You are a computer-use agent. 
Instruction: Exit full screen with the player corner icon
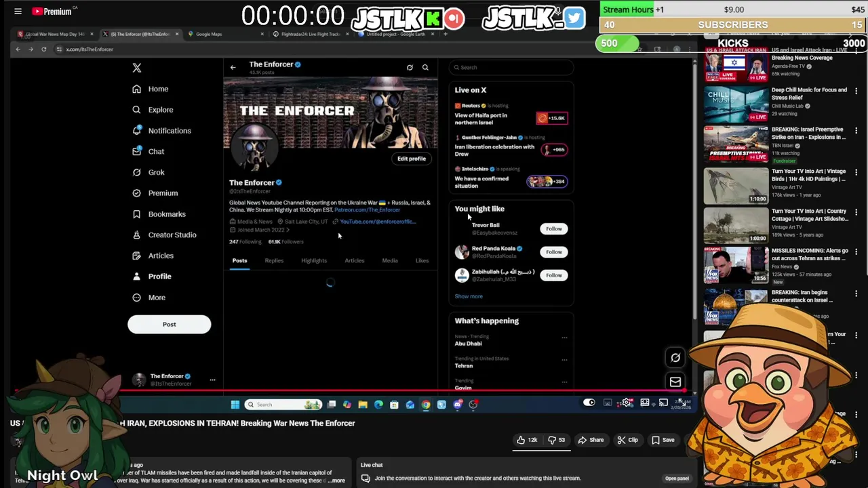pyautogui.click(x=682, y=403)
